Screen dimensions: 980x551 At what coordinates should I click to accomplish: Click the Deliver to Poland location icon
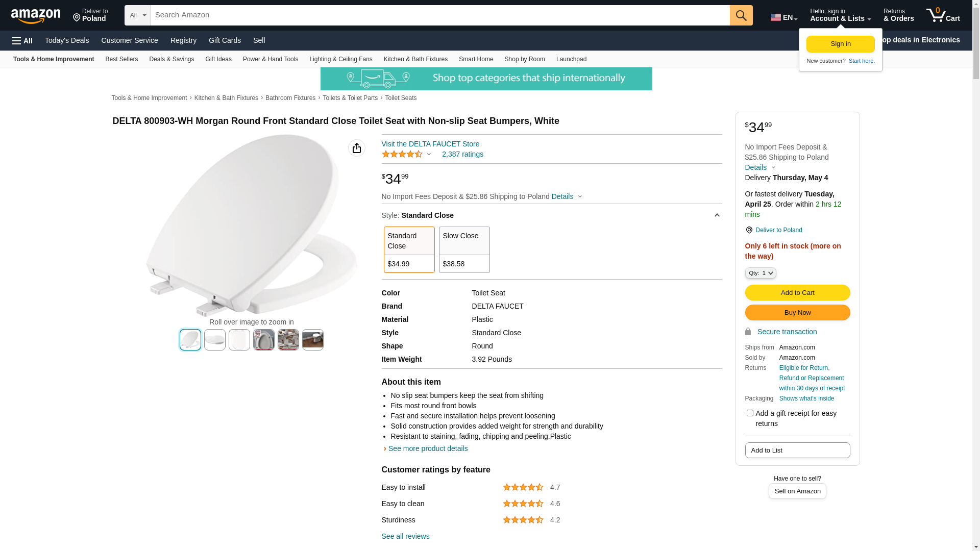coord(77,18)
